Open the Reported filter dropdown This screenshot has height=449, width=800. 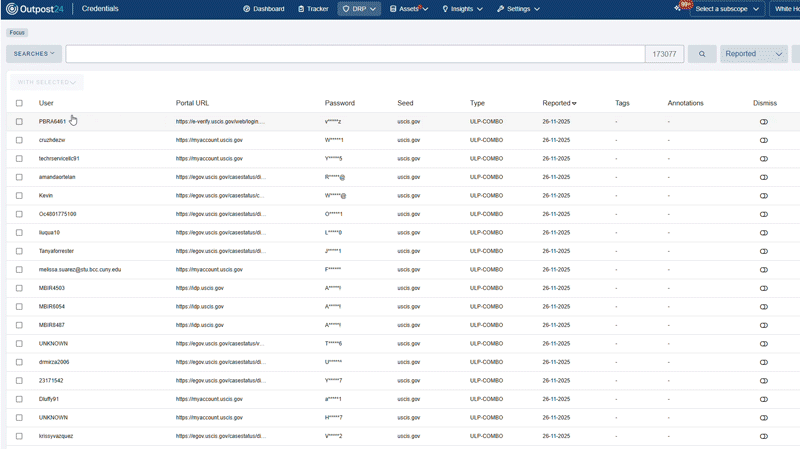(753, 54)
